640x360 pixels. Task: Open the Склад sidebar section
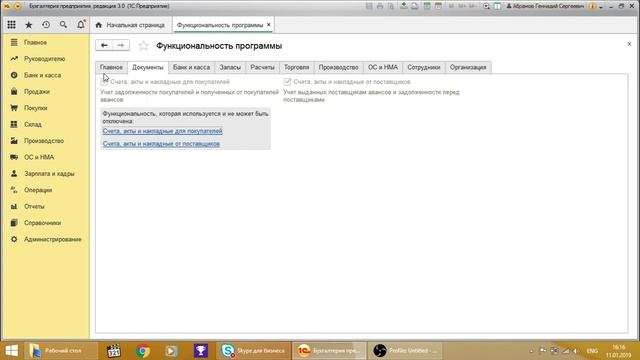coord(45,124)
